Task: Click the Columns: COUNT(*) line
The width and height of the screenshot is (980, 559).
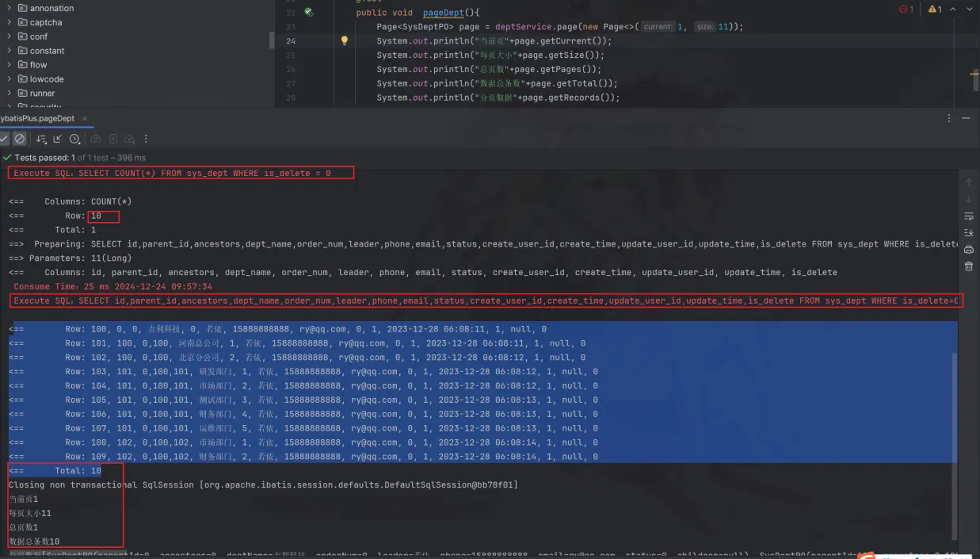Action: (x=71, y=201)
